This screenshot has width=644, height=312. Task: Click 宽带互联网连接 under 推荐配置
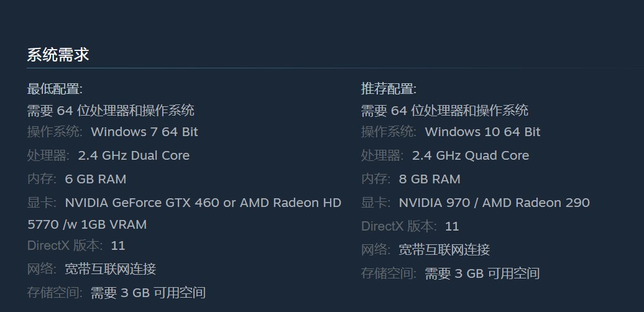coord(444,250)
